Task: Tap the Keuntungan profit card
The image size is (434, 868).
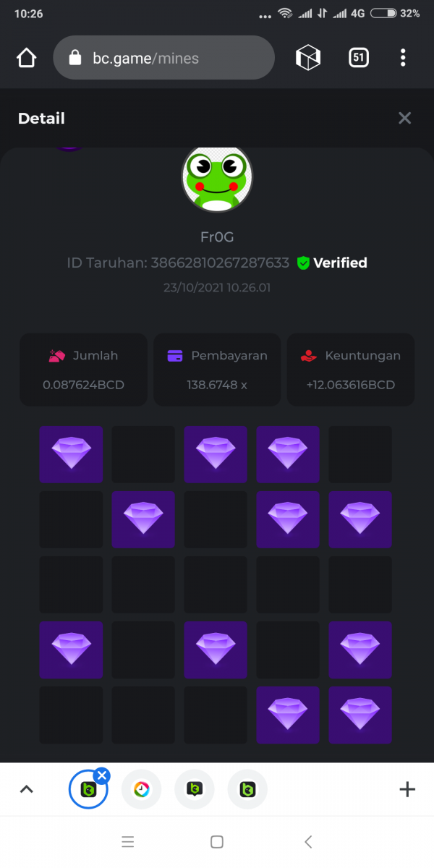Action: pos(351,370)
